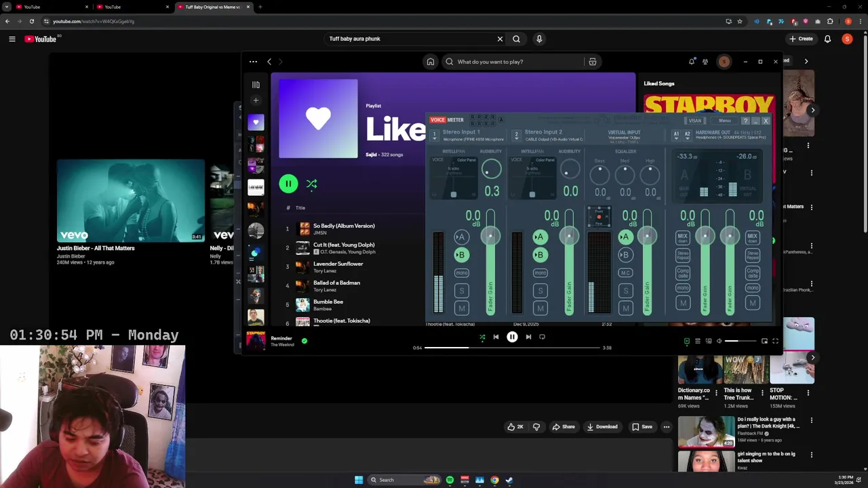The image size is (868, 488).
Task: Adjust Stereo Input 1 fader gain
Action: pos(490,236)
